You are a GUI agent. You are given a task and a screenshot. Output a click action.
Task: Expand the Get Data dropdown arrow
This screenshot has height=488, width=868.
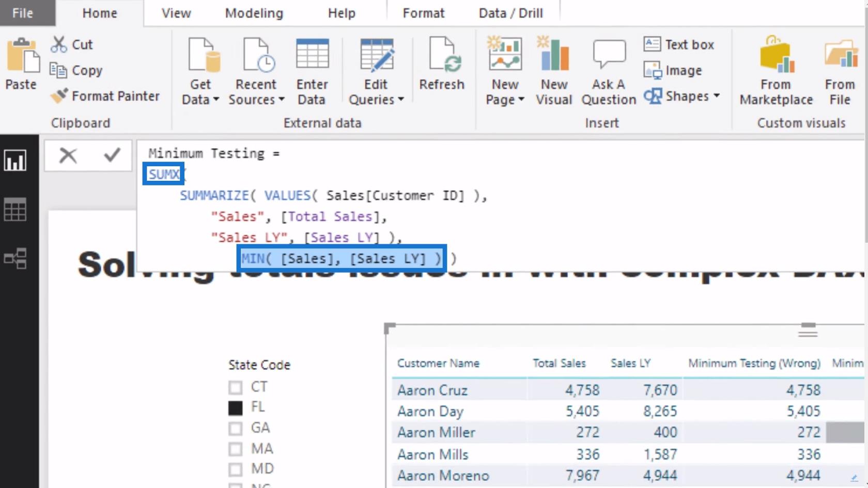pos(216,99)
